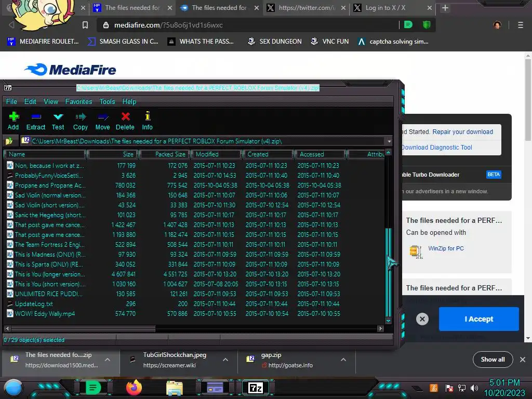Expand options for 'The files needed fo...zip' download
The height and width of the screenshot is (399, 532).
tap(107, 360)
